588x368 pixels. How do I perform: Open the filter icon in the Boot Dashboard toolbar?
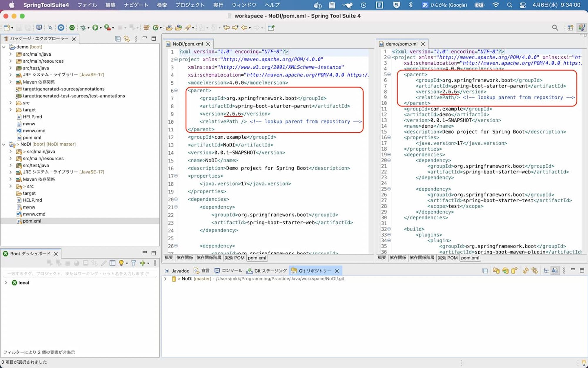[x=133, y=263]
